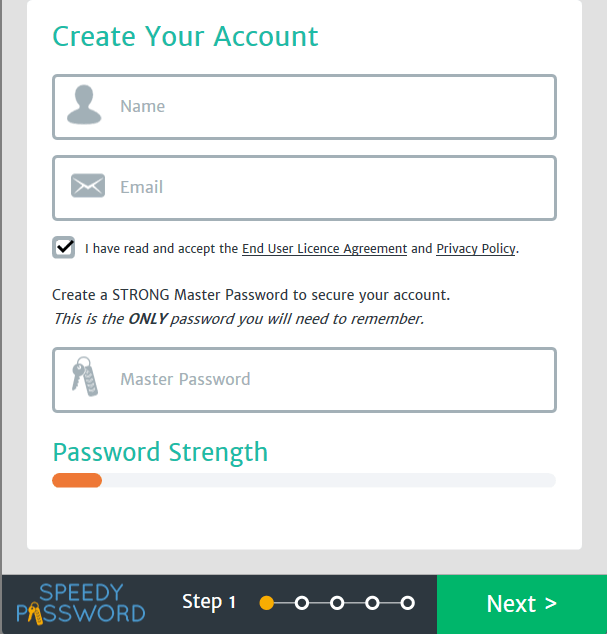Click the envelope icon in Email field
The width and height of the screenshot is (607, 634).
(x=88, y=186)
